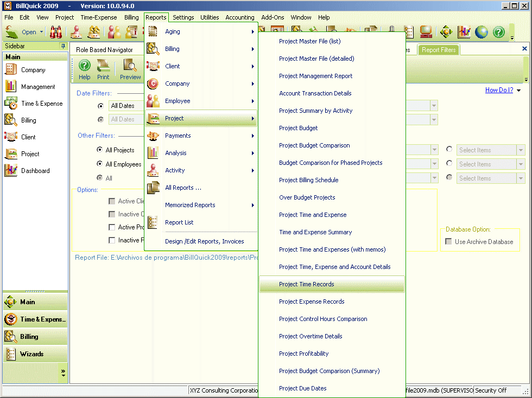Select the radio button beside first Select Items
This screenshot has height=398, width=532.
pos(449,149)
